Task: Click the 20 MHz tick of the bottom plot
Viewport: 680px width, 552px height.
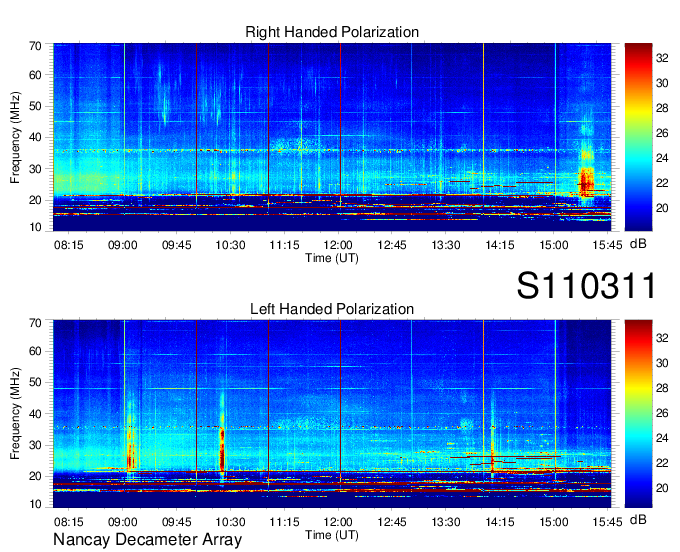Action: (36, 477)
